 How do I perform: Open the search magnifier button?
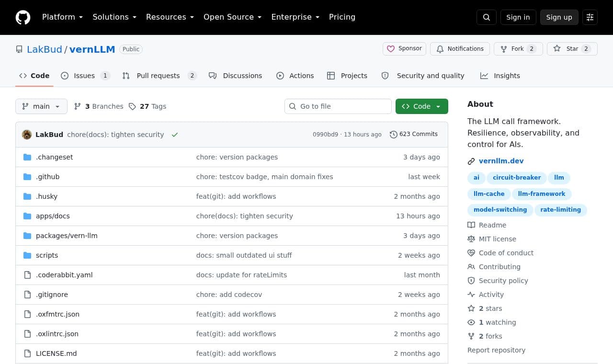(x=487, y=17)
